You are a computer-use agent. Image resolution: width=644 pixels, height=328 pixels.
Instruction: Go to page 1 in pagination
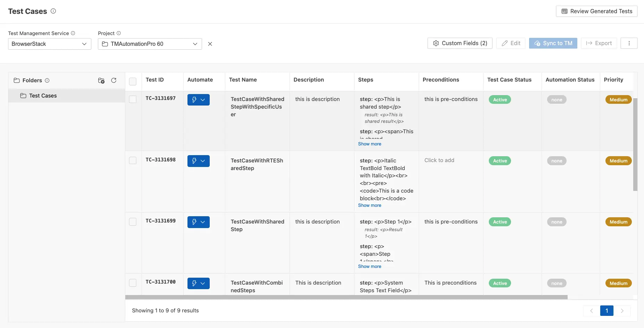click(x=607, y=311)
